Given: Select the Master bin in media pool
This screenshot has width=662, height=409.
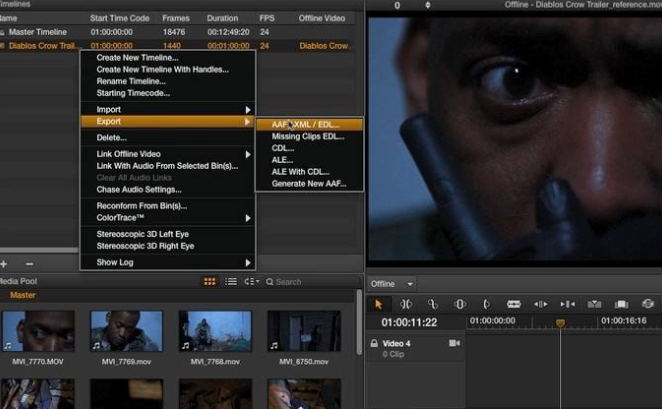Looking at the screenshot, I should [23, 296].
